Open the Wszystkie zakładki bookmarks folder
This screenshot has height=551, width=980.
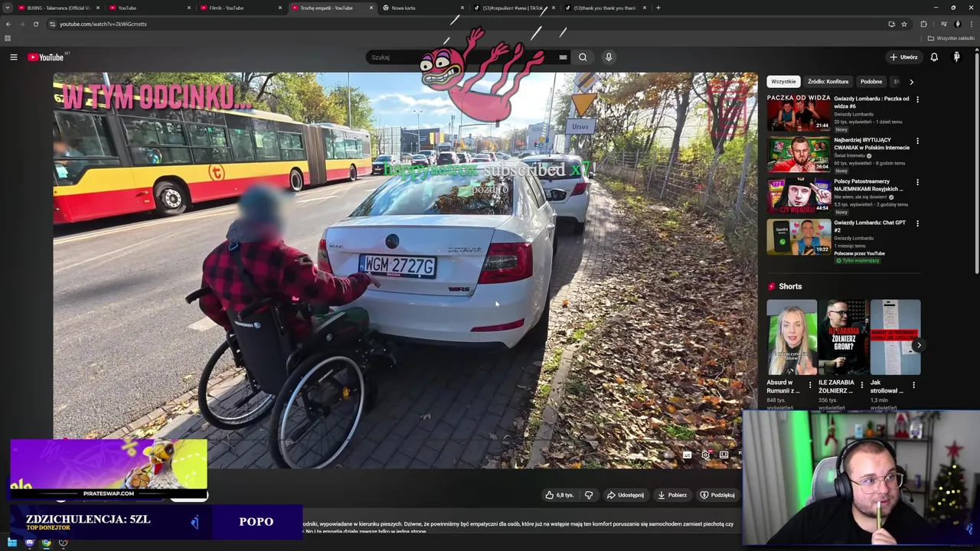951,38
